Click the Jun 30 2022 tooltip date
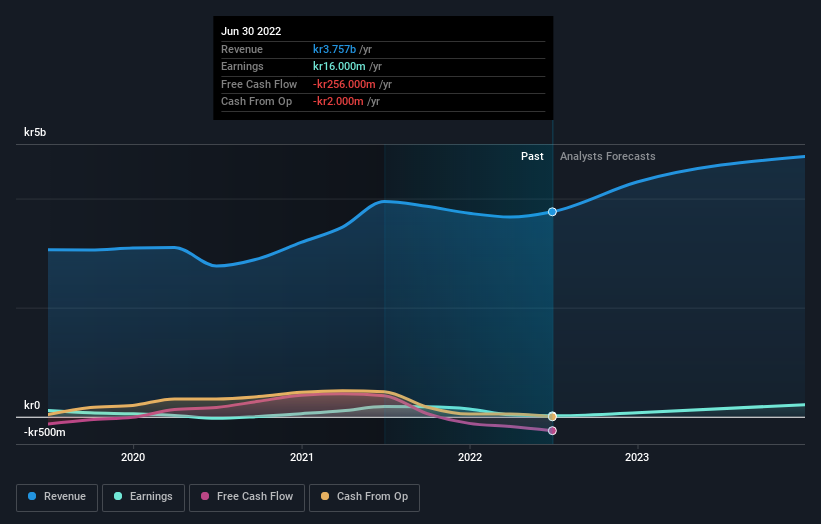The height and width of the screenshot is (524, 821). (x=251, y=31)
